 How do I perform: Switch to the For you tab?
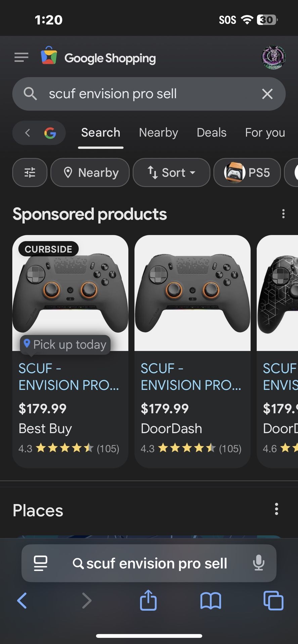[x=265, y=132]
